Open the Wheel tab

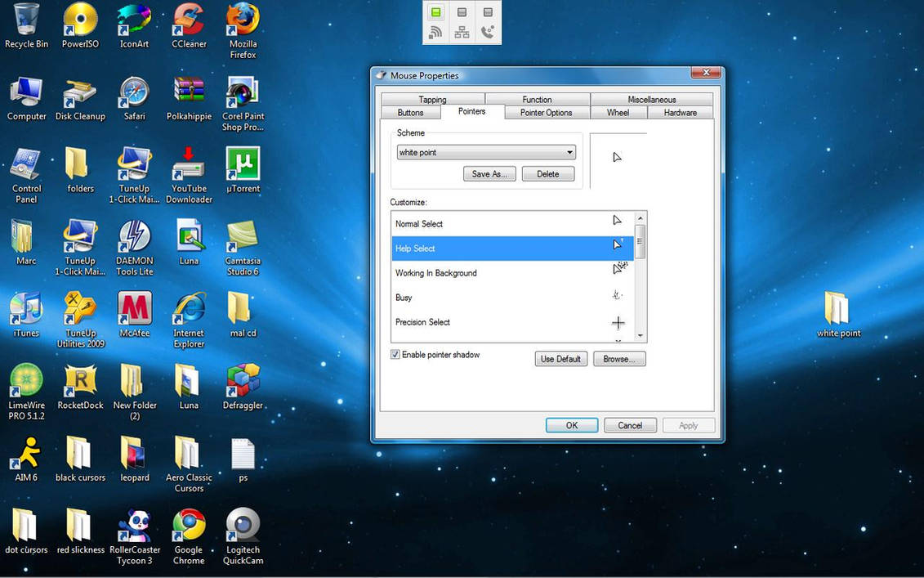pyautogui.click(x=618, y=113)
